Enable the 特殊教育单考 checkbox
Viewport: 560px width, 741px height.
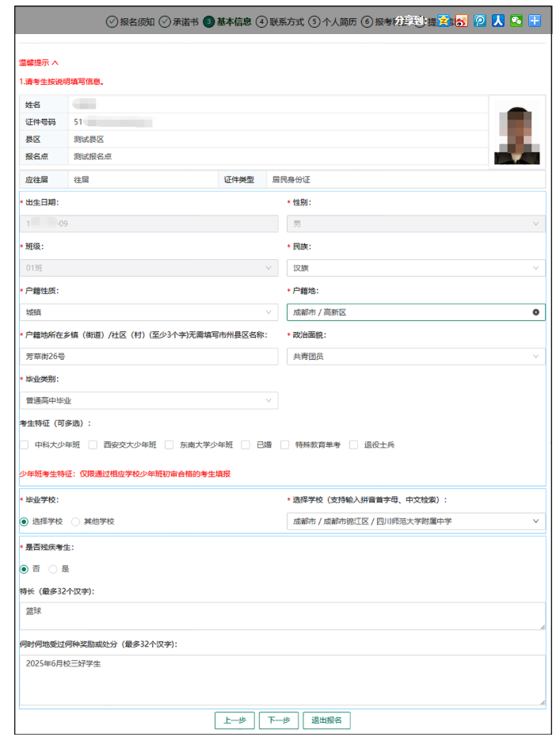point(285,445)
